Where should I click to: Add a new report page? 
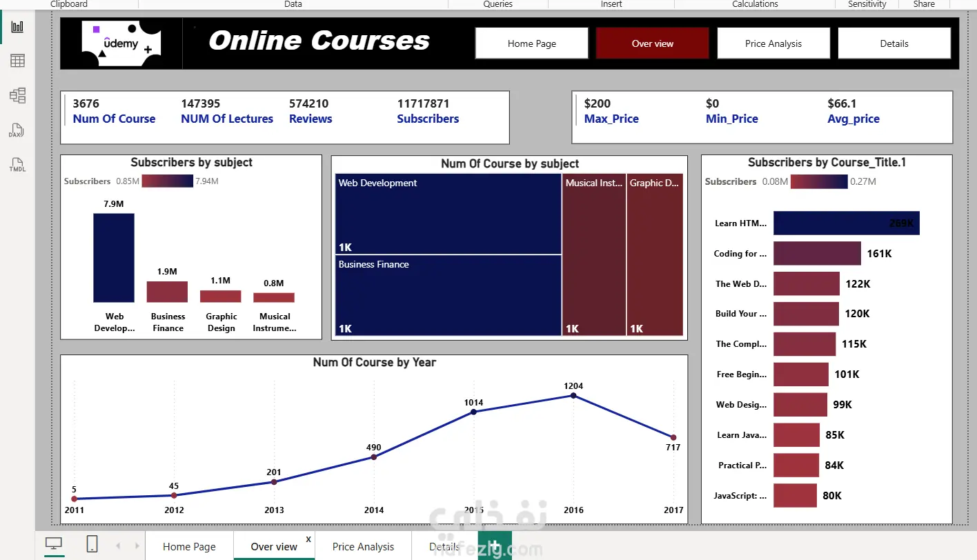click(495, 545)
